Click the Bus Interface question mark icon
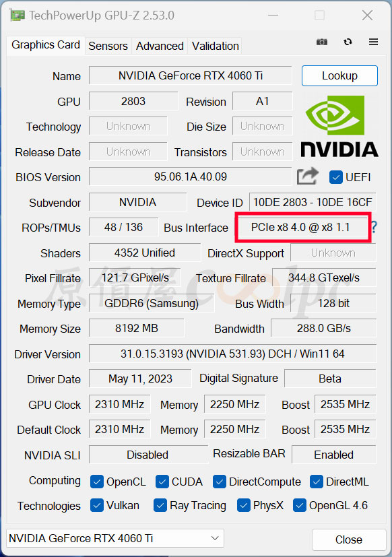This screenshot has height=557, width=392. click(374, 227)
